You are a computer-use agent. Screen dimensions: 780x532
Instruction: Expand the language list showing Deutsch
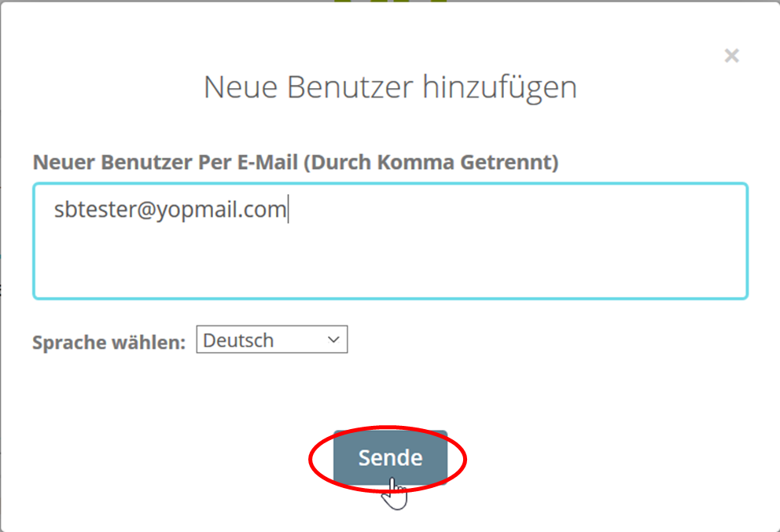(271, 339)
